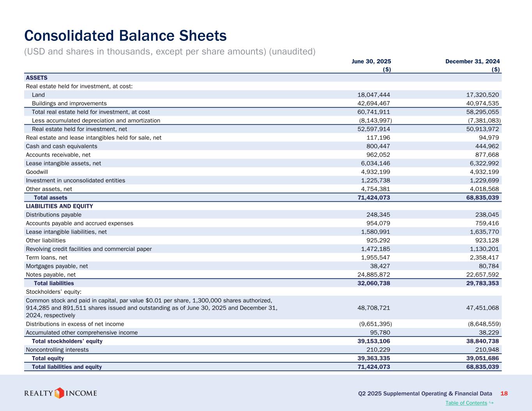Click the Consolidated Balance Sheets title
Viewport: 532px width, 411px height.
pos(125,35)
